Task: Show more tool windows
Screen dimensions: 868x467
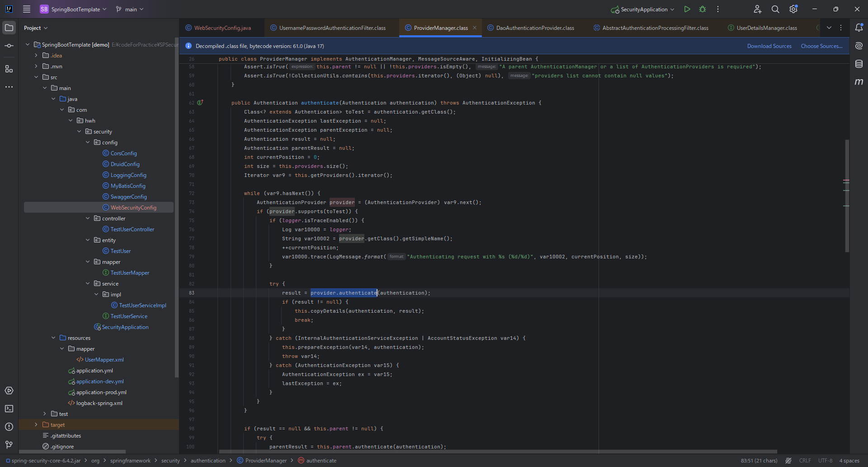Action: click(9, 87)
